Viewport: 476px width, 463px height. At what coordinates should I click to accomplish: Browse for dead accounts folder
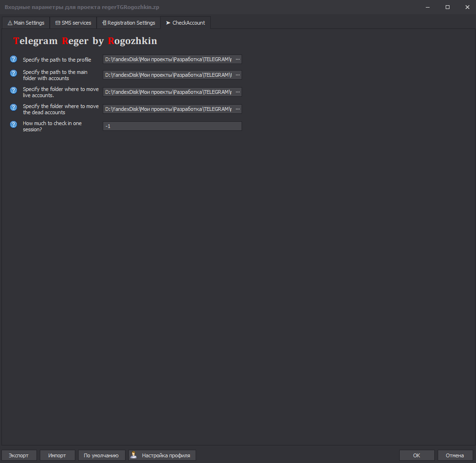[238, 109]
